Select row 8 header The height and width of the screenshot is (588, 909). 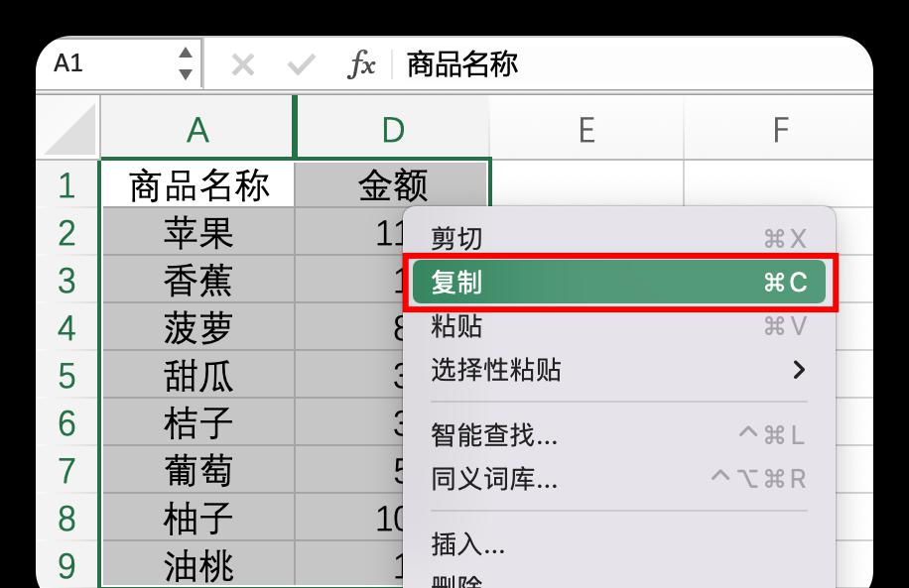point(67,518)
